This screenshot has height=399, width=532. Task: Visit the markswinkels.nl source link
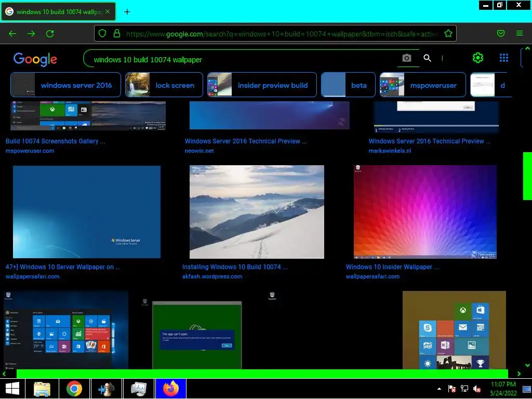(x=390, y=151)
